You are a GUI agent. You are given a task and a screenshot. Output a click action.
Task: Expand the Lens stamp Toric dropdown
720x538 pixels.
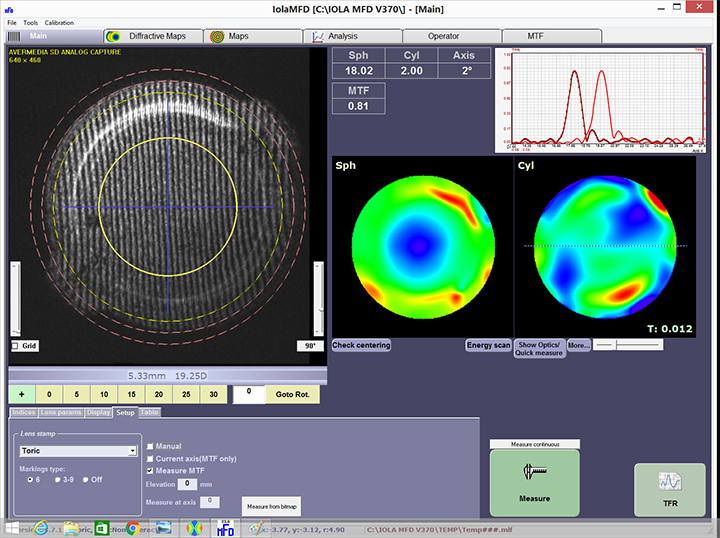point(132,451)
